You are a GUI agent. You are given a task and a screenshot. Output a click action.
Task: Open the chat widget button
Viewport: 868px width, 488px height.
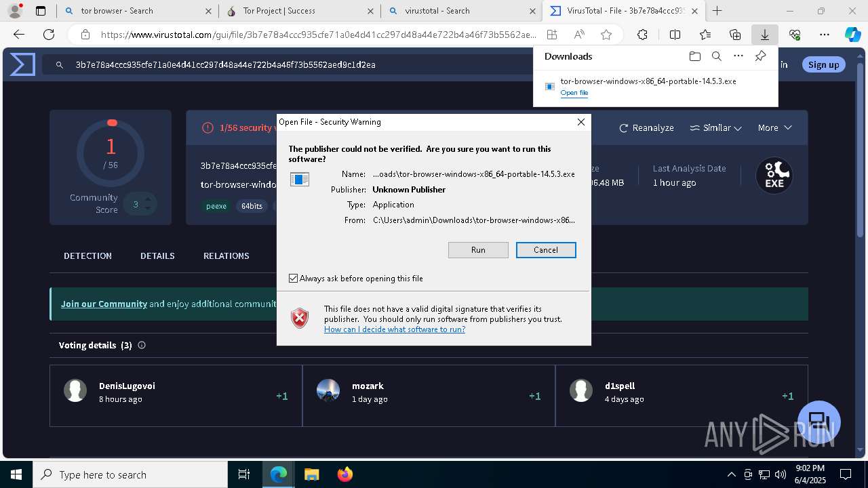coord(818,421)
